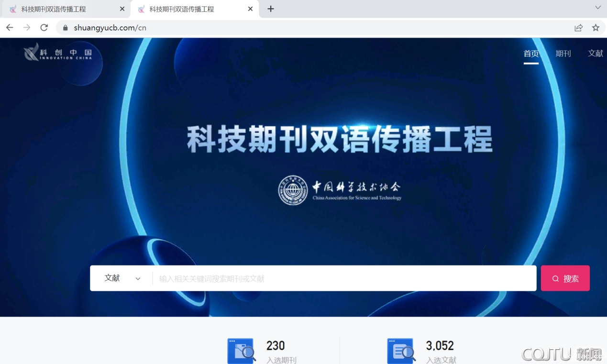The width and height of the screenshot is (607, 364).
Task: Click the keyword search input field
Action: (x=344, y=278)
